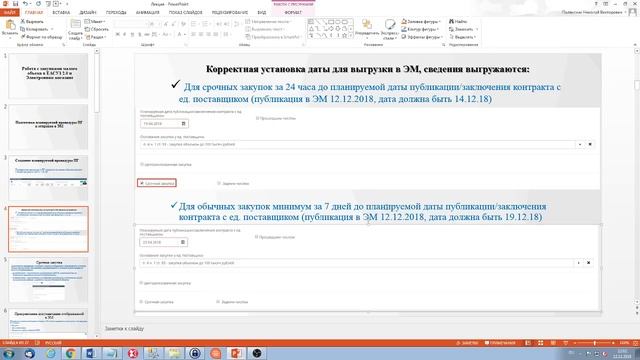This screenshot has height=360, width=640.
Task: Click Convert to SmartArt button
Action: pyautogui.click(x=274, y=37)
